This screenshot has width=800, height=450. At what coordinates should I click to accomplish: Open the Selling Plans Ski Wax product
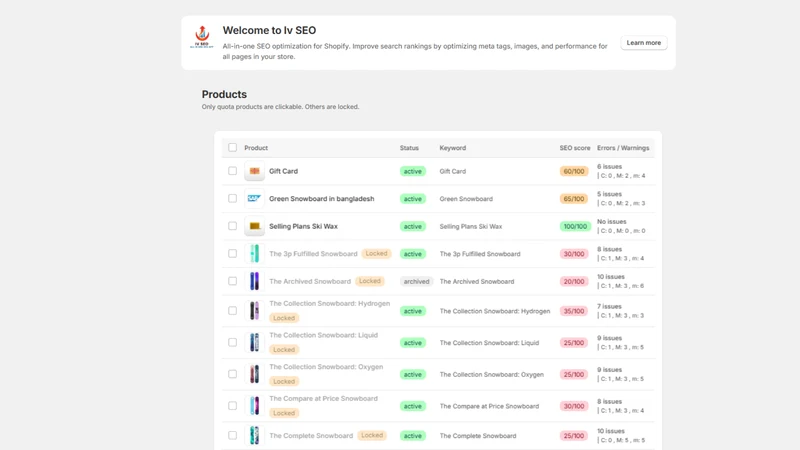[x=304, y=226]
